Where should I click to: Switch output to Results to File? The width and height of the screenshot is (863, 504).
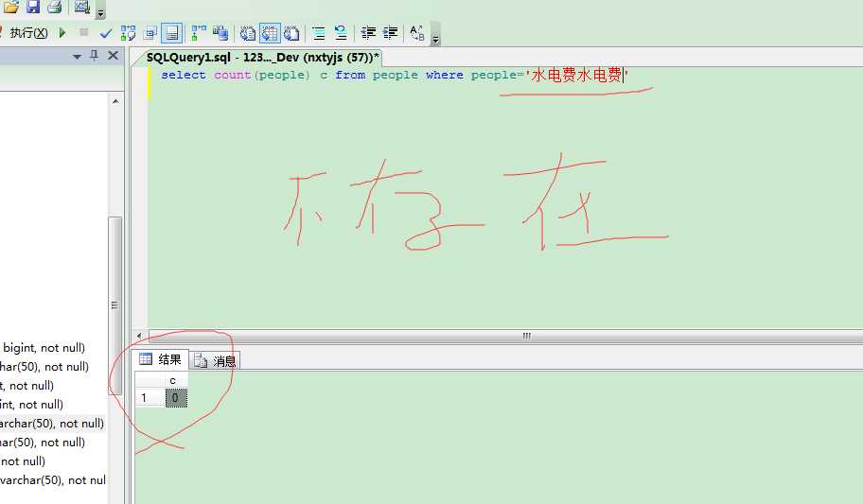291,33
